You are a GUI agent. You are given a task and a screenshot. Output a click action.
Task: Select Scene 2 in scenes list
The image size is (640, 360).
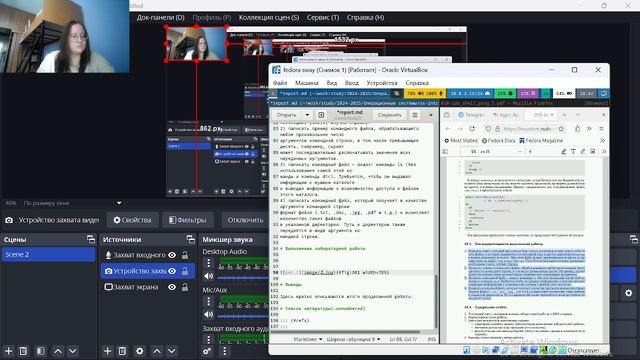point(48,254)
